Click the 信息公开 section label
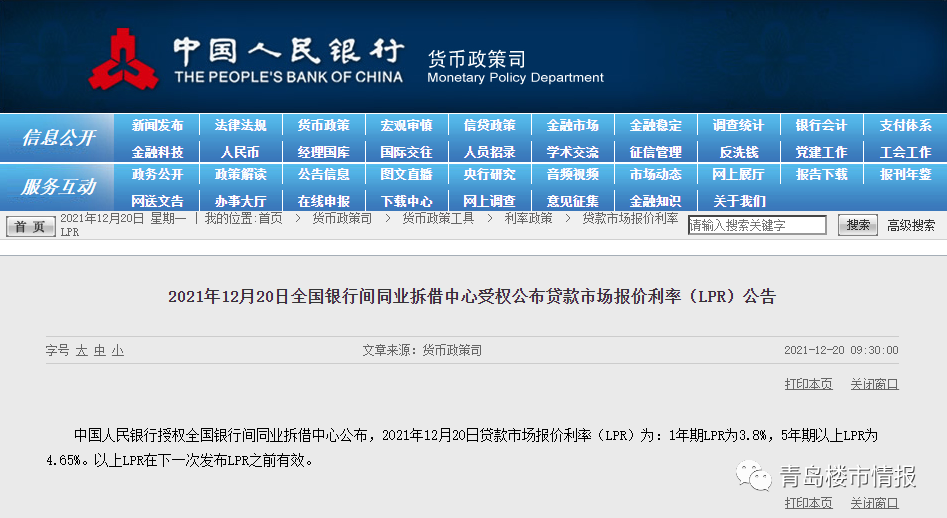This screenshot has width=947, height=518. tap(58, 138)
